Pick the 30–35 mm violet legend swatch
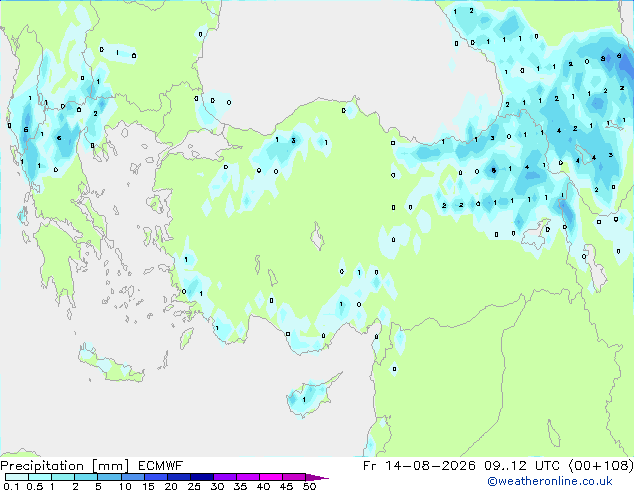The image size is (634, 490). pos(225,477)
